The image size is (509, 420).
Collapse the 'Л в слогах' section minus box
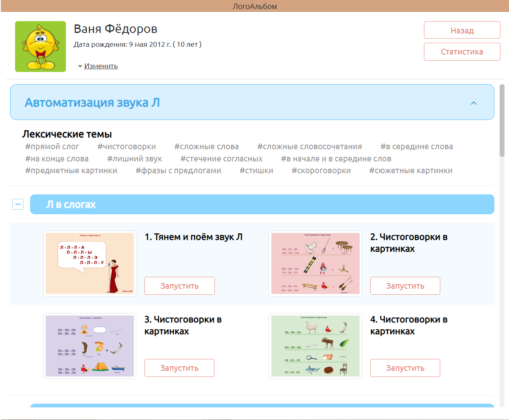pyautogui.click(x=18, y=204)
